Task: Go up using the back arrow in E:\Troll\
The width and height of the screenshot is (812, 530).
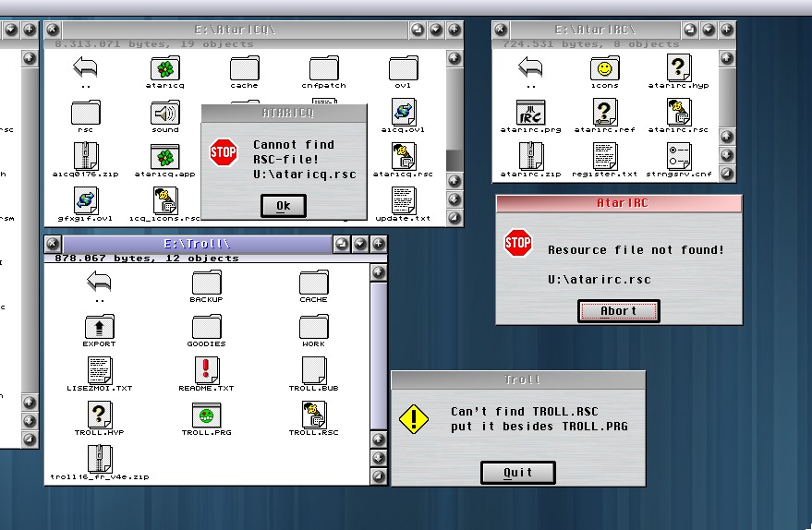Action: [x=99, y=282]
